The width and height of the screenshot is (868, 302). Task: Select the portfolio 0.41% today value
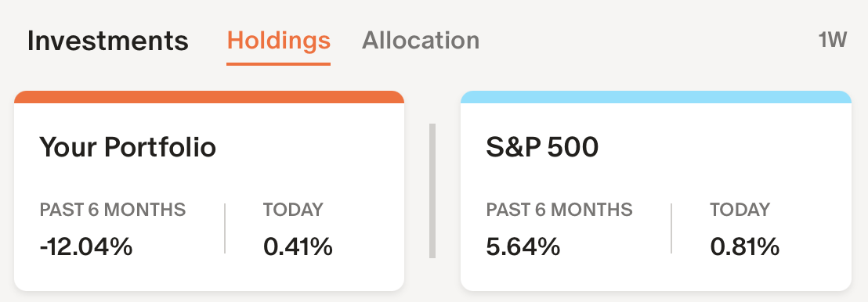tap(298, 246)
